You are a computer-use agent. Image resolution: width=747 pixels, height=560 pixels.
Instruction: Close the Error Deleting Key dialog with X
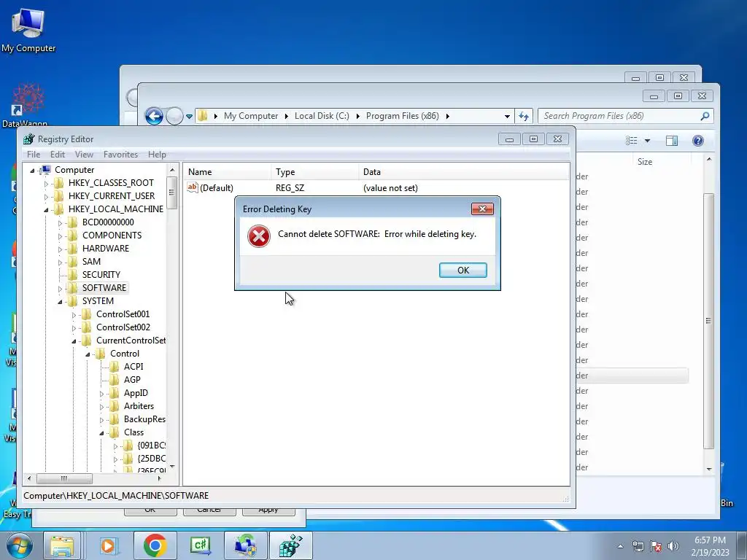tap(482, 209)
